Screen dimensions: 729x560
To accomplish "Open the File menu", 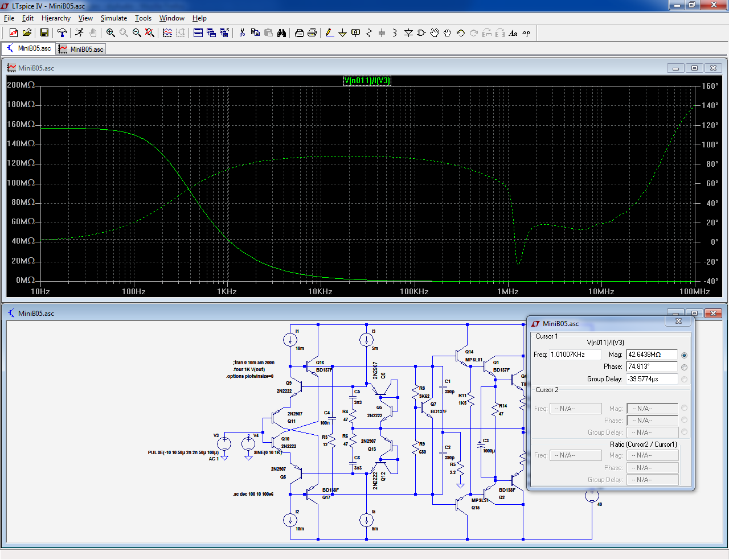I will [9, 18].
